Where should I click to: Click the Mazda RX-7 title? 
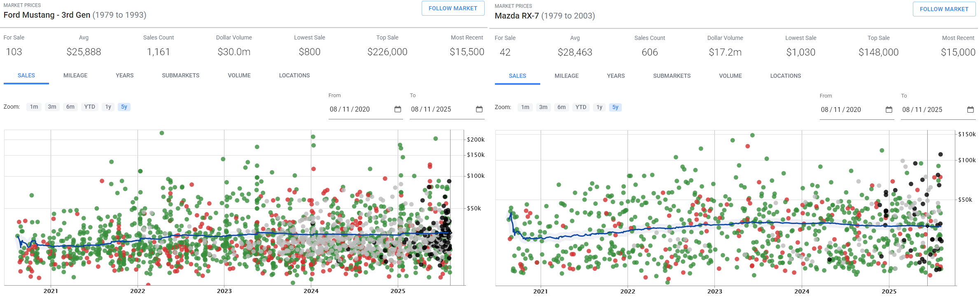pyautogui.click(x=517, y=16)
